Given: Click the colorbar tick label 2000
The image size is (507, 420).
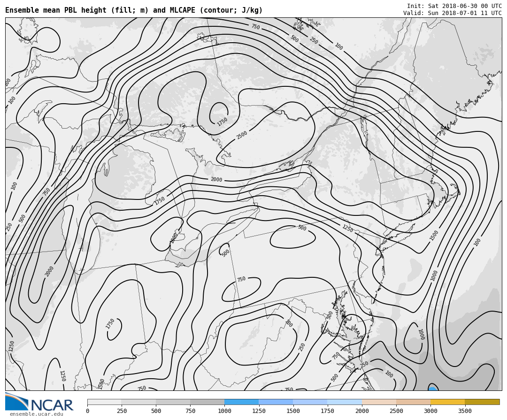Looking at the screenshot, I should click(362, 411).
